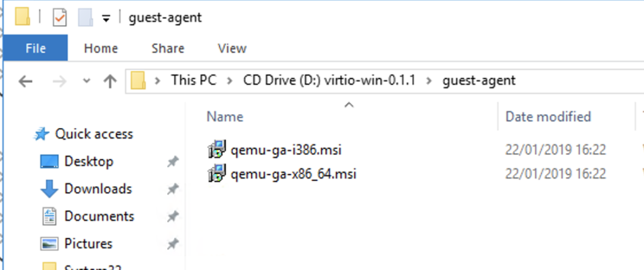Switch to the Share ribbon tab
Viewport: 644px width, 270px height.
(x=168, y=48)
